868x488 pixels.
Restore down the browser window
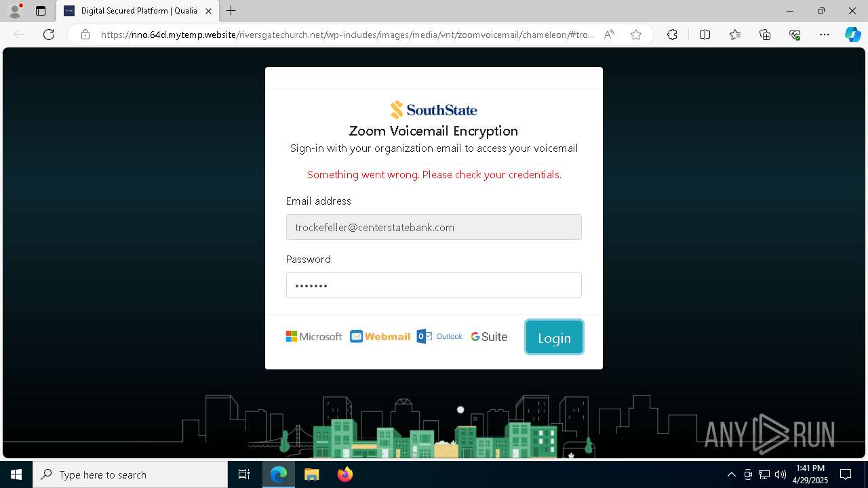tap(821, 11)
